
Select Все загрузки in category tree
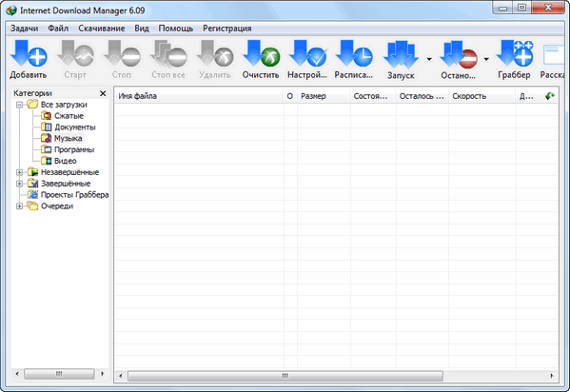click(64, 105)
